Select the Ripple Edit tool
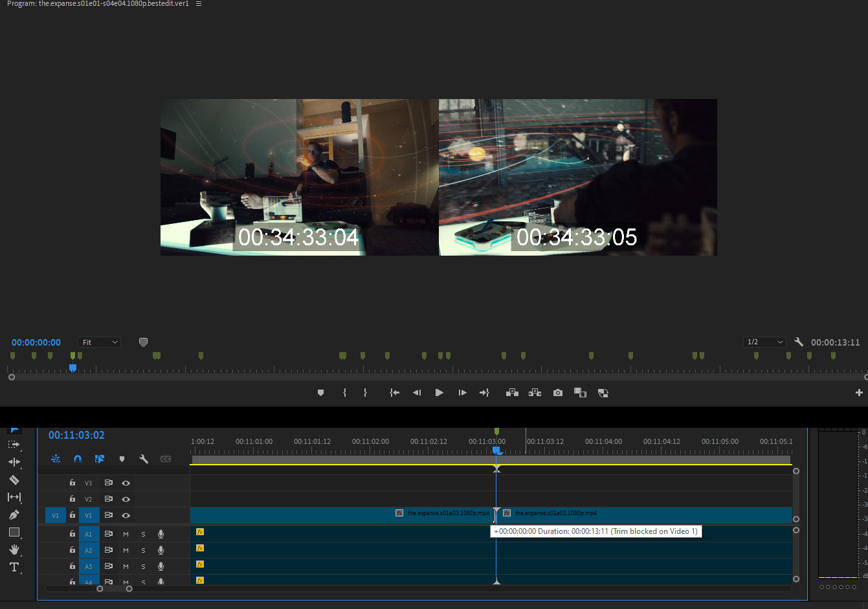868x609 pixels. 14,462
